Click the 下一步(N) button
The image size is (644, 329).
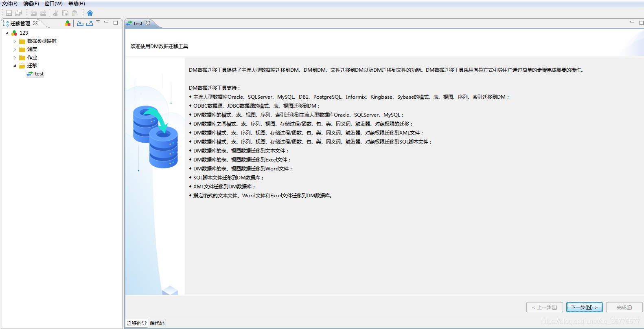click(584, 307)
